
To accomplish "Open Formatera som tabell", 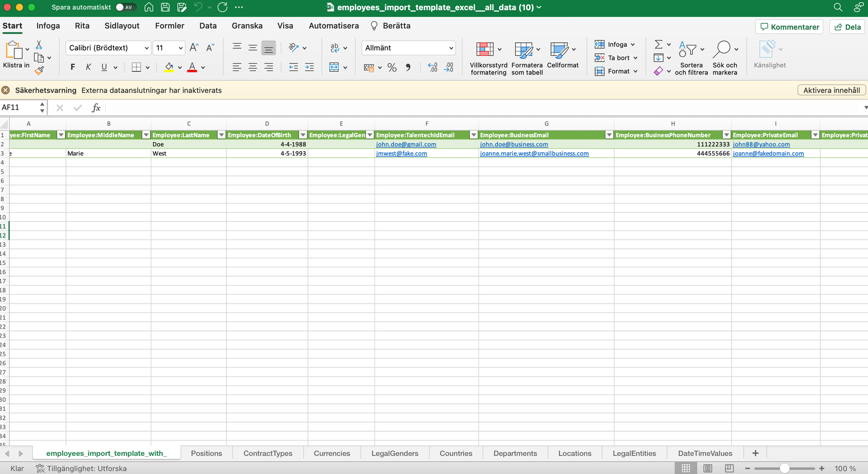I will point(527,58).
